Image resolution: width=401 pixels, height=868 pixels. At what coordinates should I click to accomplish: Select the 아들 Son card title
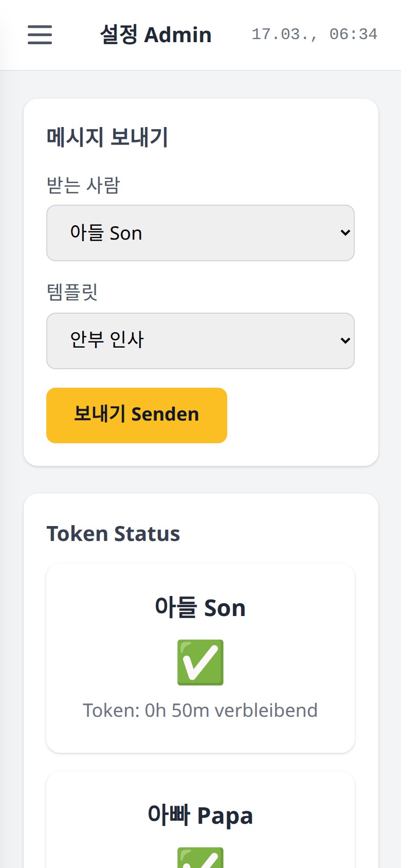(200, 608)
